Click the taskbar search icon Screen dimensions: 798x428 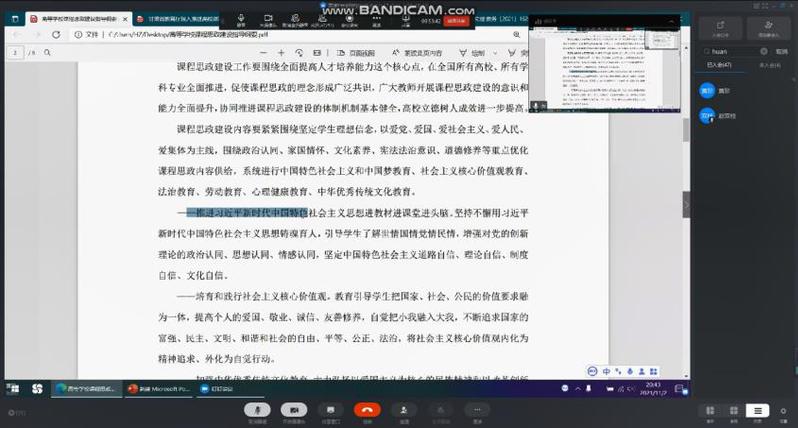coord(37,388)
